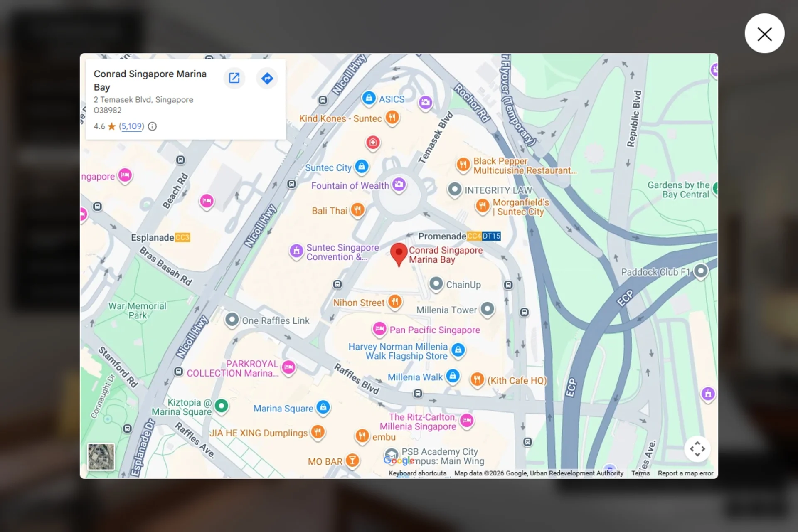
Task: Select the Kith Cafe HQ marker
Action: 477,379
